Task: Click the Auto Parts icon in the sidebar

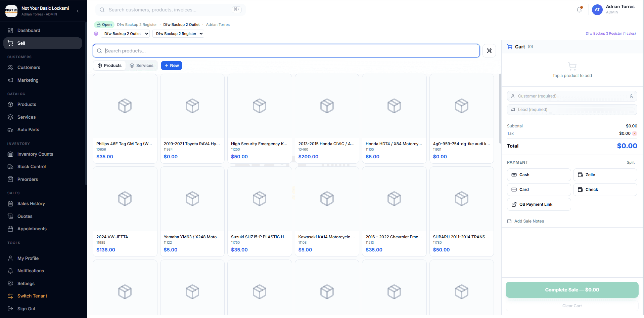Action: pos(10,129)
